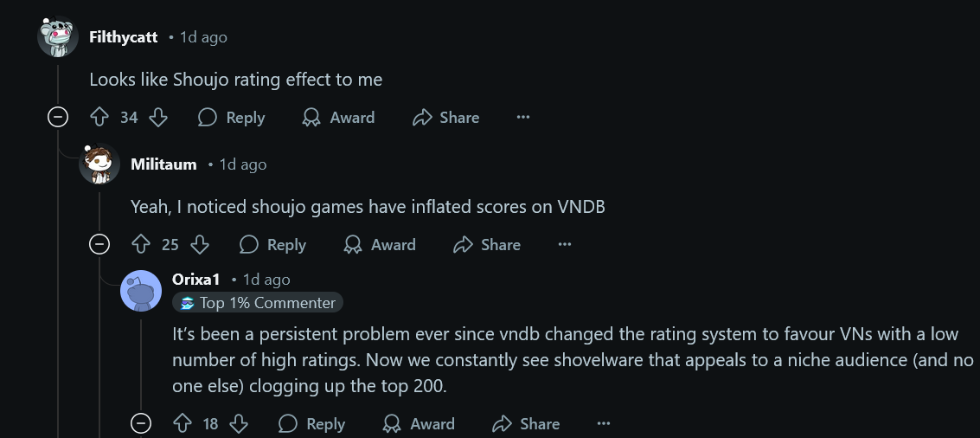The image size is (980, 438).
Task: Collapse Militaum's reply thread
Action: click(x=99, y=245)
